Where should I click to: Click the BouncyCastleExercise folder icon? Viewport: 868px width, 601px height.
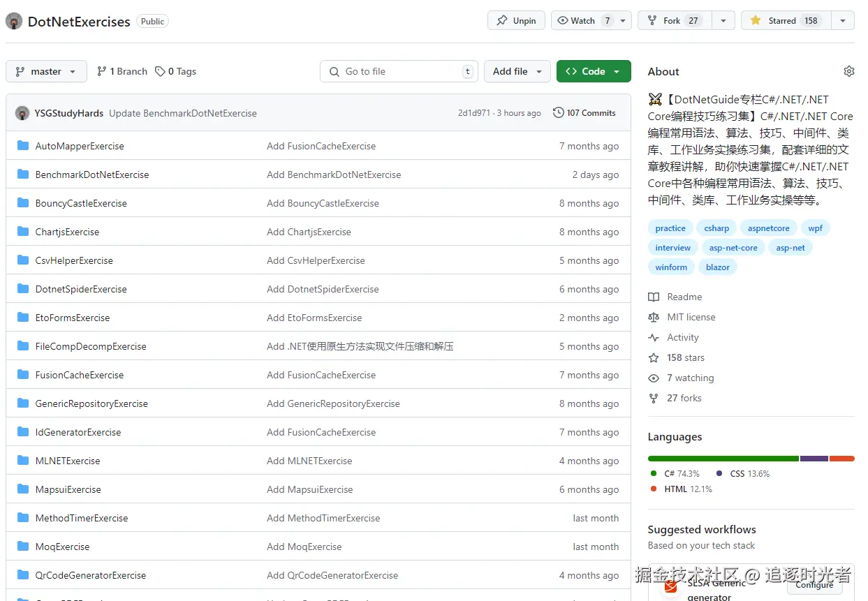pyautogui.click(x=23, y=203)
